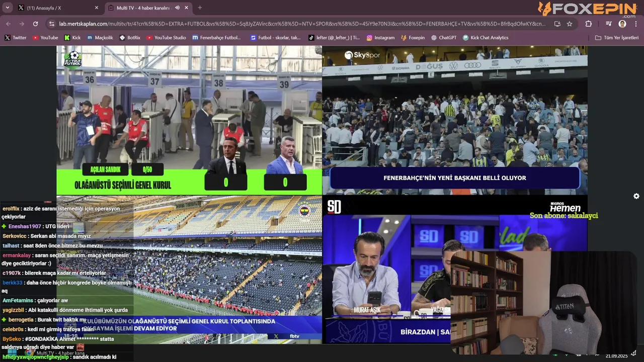Click username c1907k in chat
The image size is (644, 362).
pyautogui.click(x=11, y=273)
